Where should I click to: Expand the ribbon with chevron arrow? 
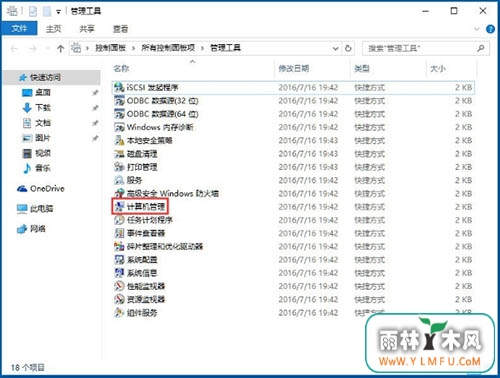tap(477, 29)
